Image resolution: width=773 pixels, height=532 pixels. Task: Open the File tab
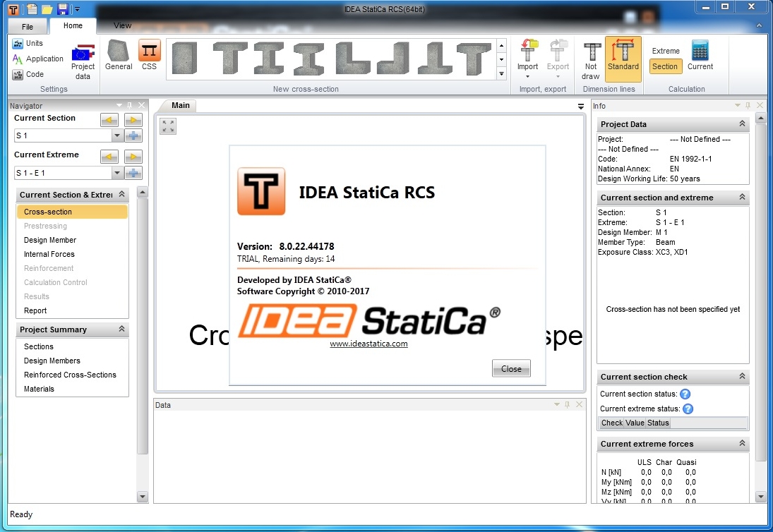pyautogui.click(x=28, y=27)
